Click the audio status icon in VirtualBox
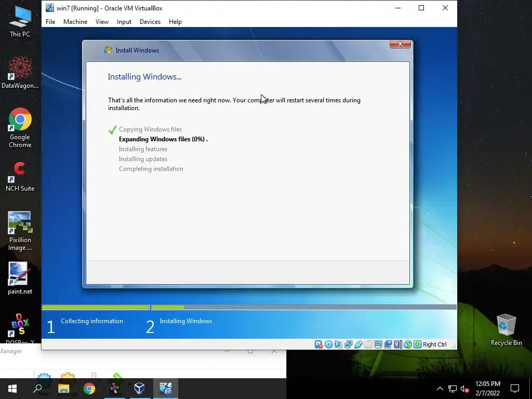The image size is (532, 399). pyautogui.click(x=339, y=344)
